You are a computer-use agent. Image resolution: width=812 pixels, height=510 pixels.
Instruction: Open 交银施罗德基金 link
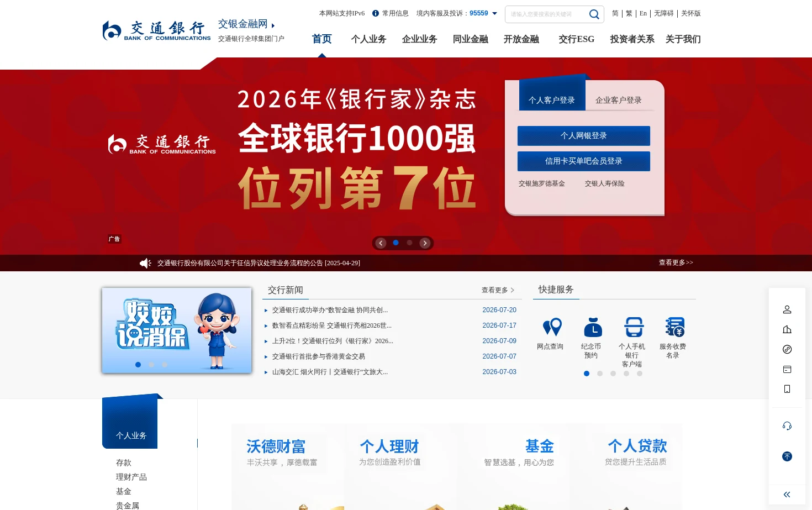[x=542, y=183]
